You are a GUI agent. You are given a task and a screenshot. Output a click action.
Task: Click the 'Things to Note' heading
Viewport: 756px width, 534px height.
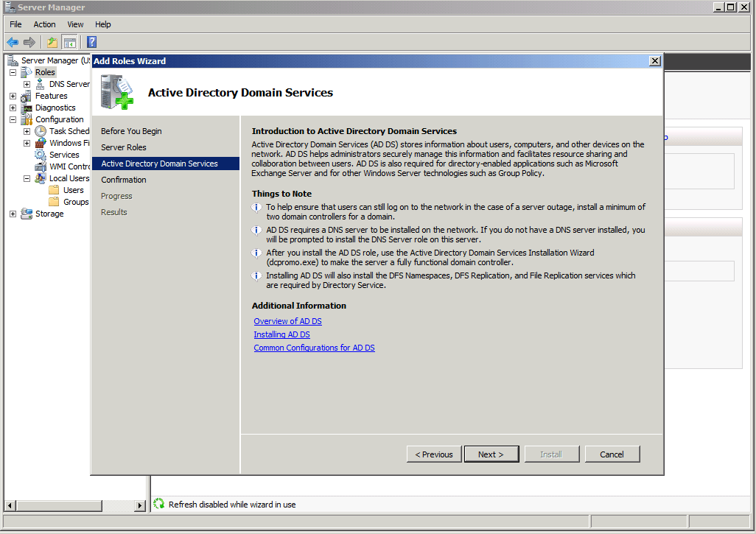281,194
